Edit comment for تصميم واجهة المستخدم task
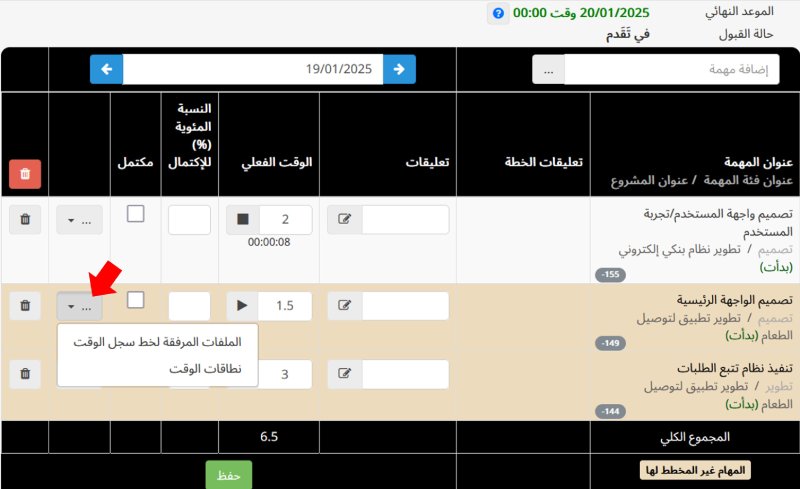Screen dimensions: 800x489 pos(345,219)
